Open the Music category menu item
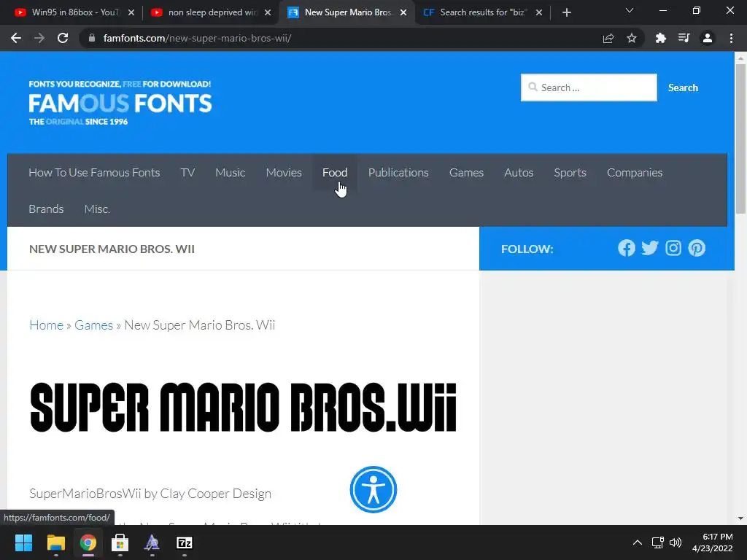This screenshot has height=560, width=747. click(230, 172)
